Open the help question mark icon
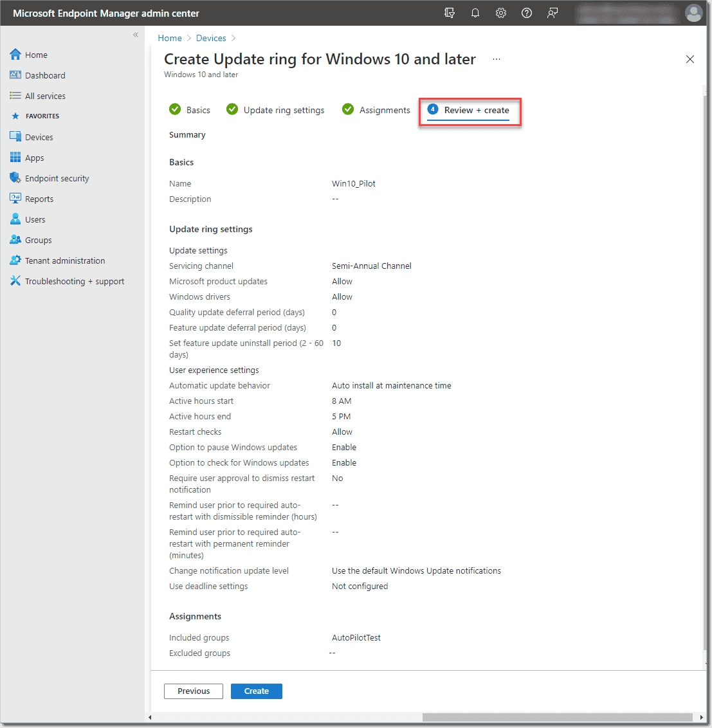The image size is (712, 728). (x=527, y=13)
